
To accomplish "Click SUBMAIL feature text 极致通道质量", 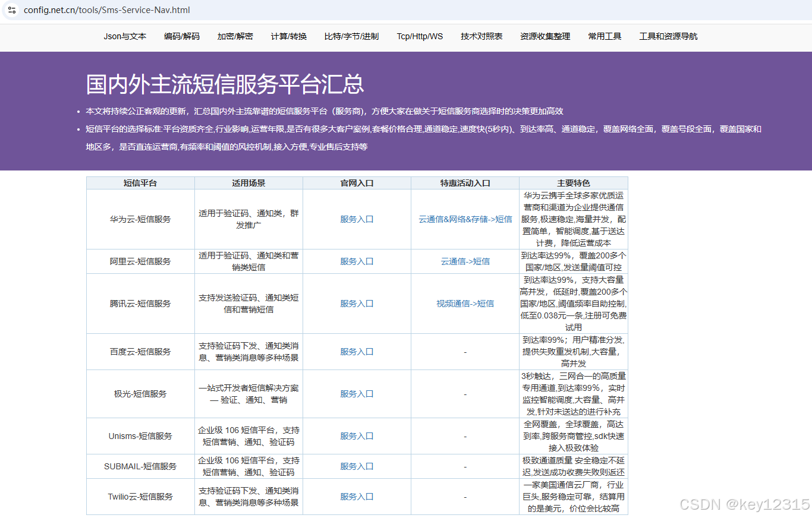I will (547, 460).
